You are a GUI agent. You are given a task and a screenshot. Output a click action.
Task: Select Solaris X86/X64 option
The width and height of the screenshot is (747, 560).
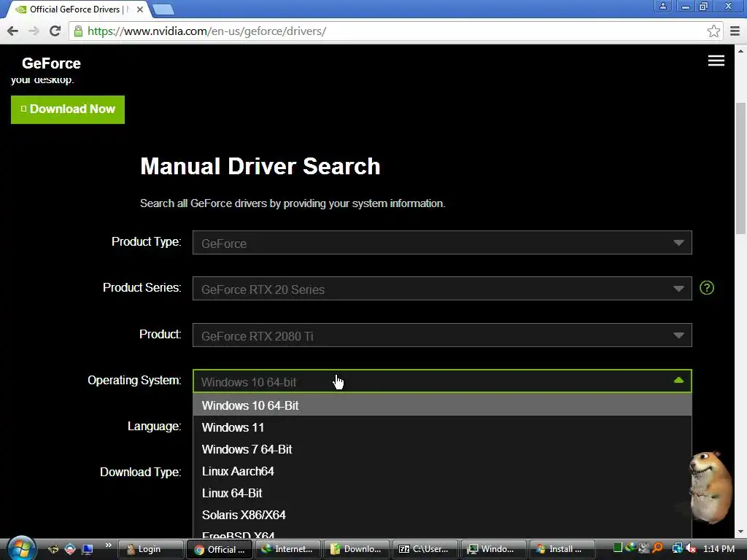pos(442,515)
